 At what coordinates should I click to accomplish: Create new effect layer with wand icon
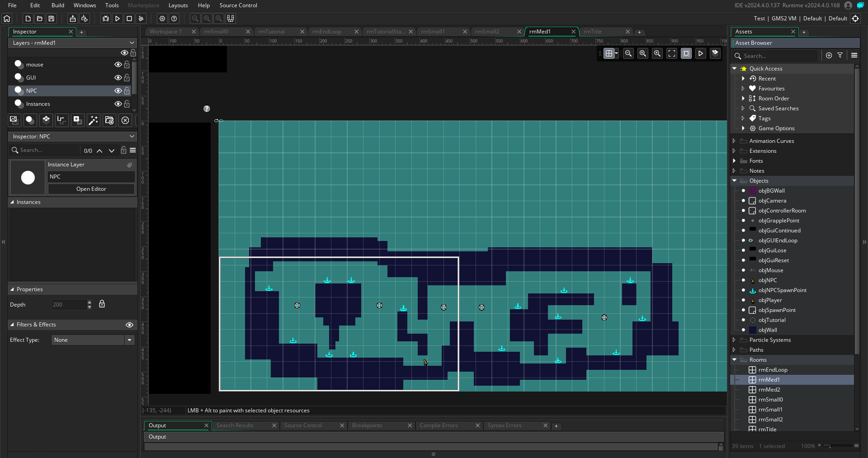pos(93,120)
